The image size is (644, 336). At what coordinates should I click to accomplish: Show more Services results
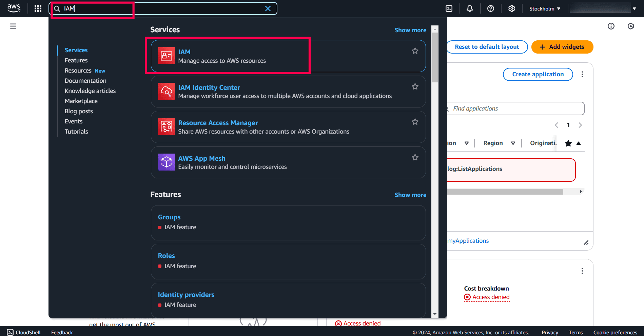(x=410, y=30)
